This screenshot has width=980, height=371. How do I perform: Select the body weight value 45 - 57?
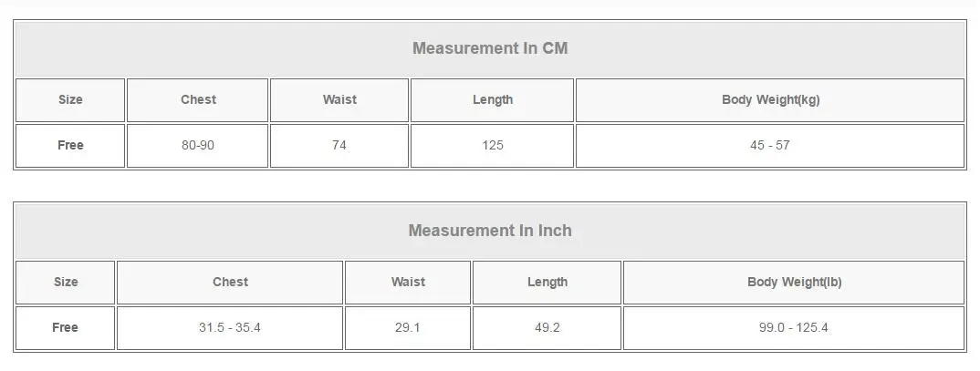click(x=770, y=145)
